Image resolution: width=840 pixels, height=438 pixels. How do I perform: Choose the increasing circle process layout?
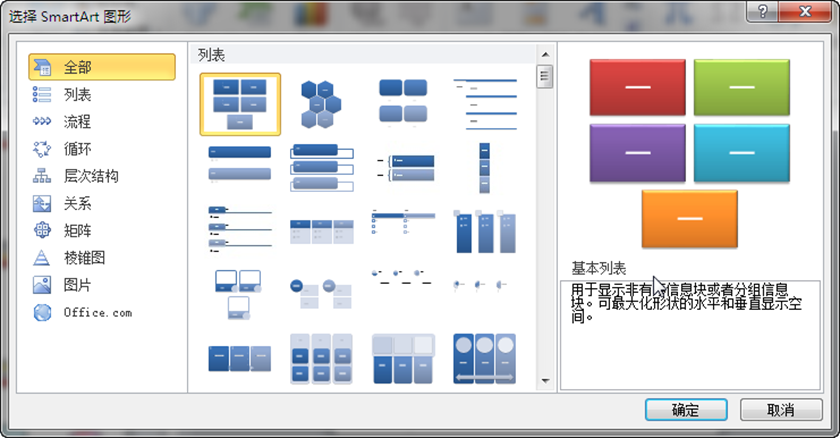tap(401, 276)
